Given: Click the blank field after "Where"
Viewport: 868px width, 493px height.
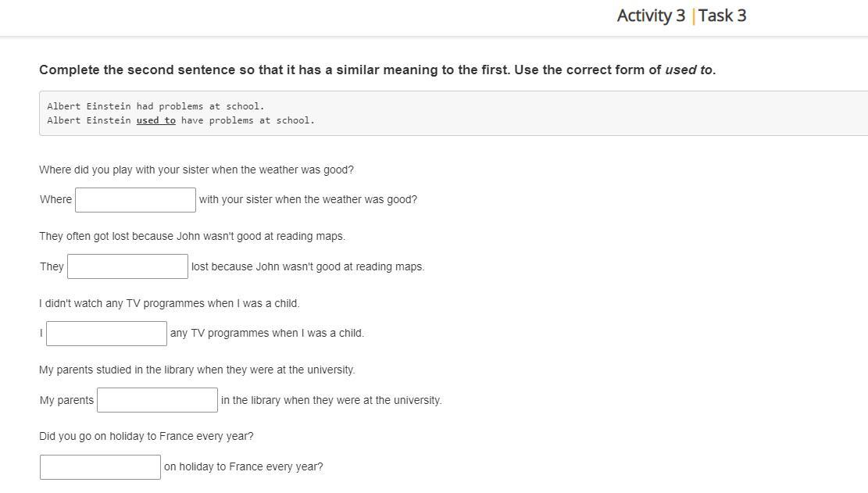Looking at the screenshot, I should tap(136, 200).
